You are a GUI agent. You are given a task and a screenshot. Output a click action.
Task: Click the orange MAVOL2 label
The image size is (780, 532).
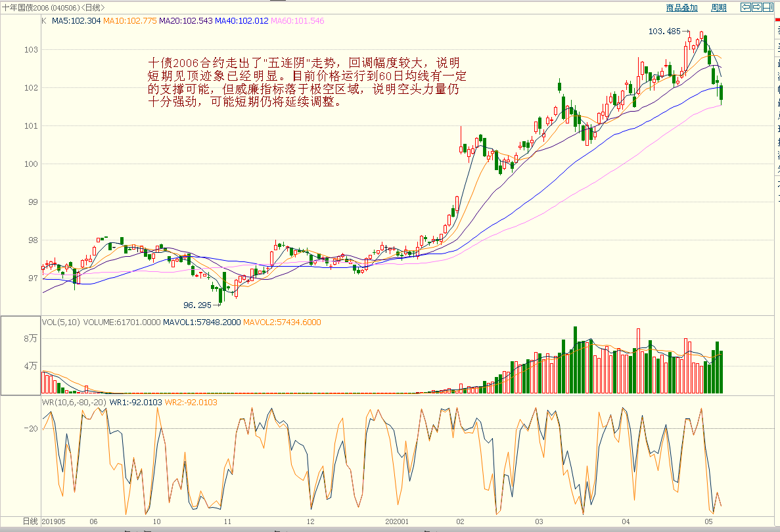pos(281,322)
